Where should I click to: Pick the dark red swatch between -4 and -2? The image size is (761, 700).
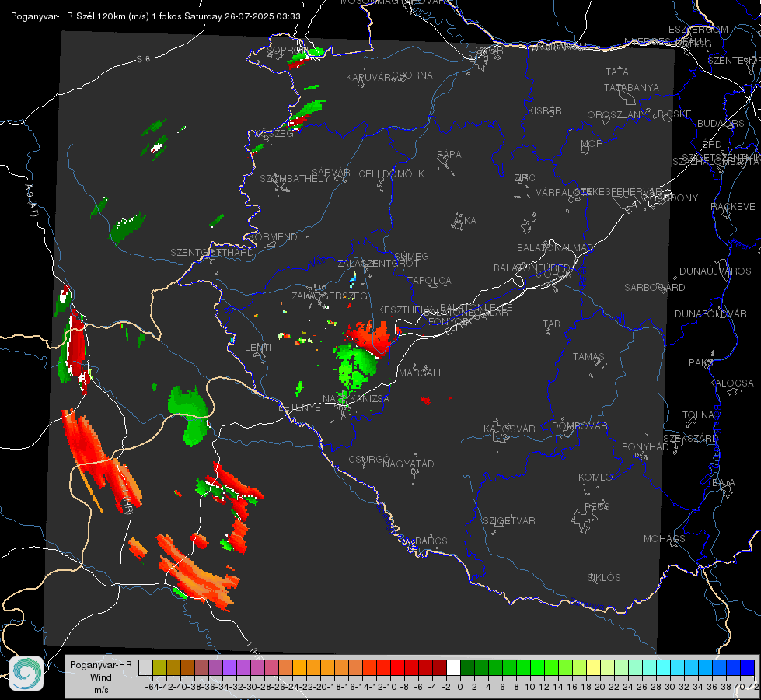pyautogui.click(x=439, y=667)
